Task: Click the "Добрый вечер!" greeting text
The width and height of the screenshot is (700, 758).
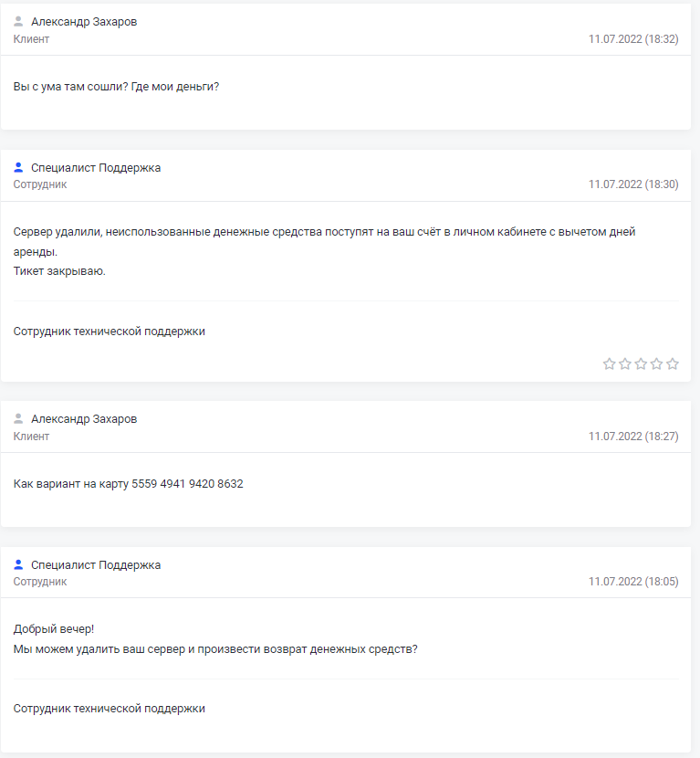Action: pyautogui.click(x=54, y=629)
